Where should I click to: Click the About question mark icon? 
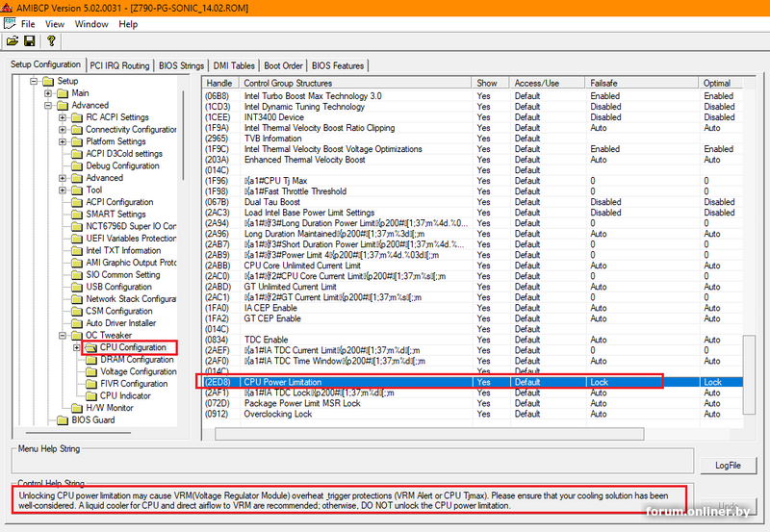click(51, 41)
